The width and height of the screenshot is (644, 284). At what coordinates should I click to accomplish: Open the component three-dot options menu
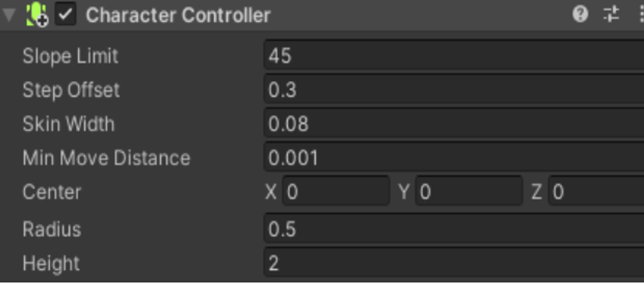click(x=641, y=15)
